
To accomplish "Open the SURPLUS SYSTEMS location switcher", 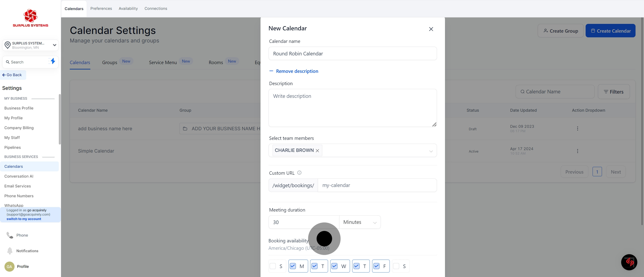I will 30,45.
